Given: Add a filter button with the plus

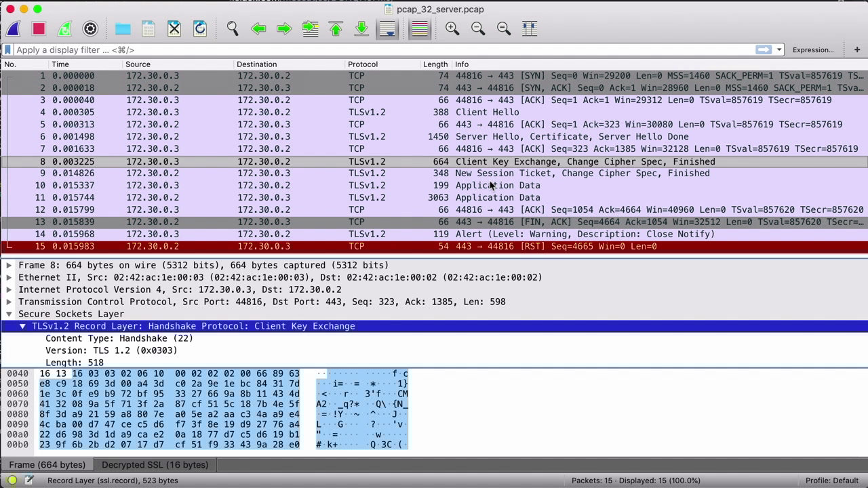Looking at the screenshot, I should 857,49.
